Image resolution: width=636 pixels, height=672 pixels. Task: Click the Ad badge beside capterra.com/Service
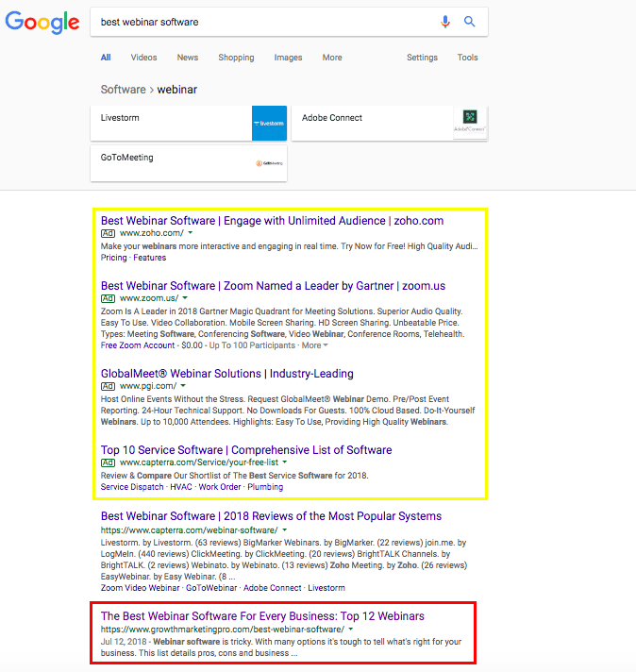pyautogui.click(x=108, y=462)
